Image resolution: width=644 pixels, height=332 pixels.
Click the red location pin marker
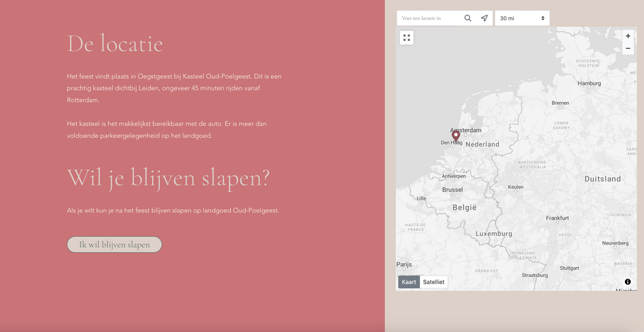tap(455, 135)
